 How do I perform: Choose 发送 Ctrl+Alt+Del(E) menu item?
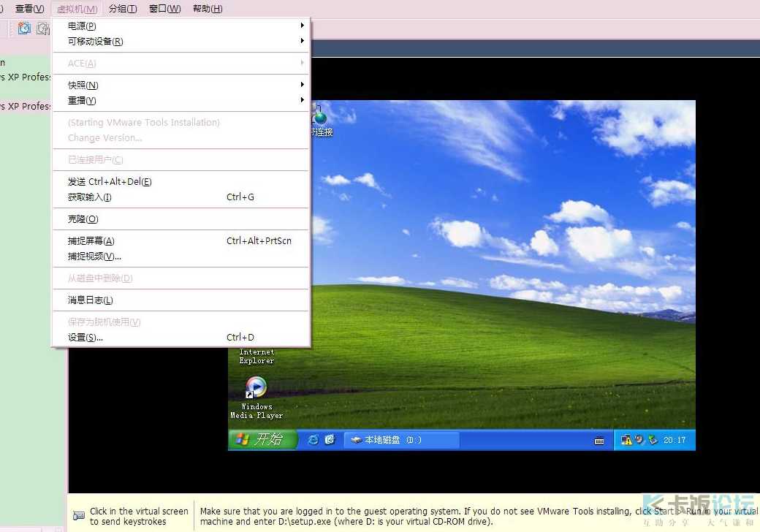(180, 181)
